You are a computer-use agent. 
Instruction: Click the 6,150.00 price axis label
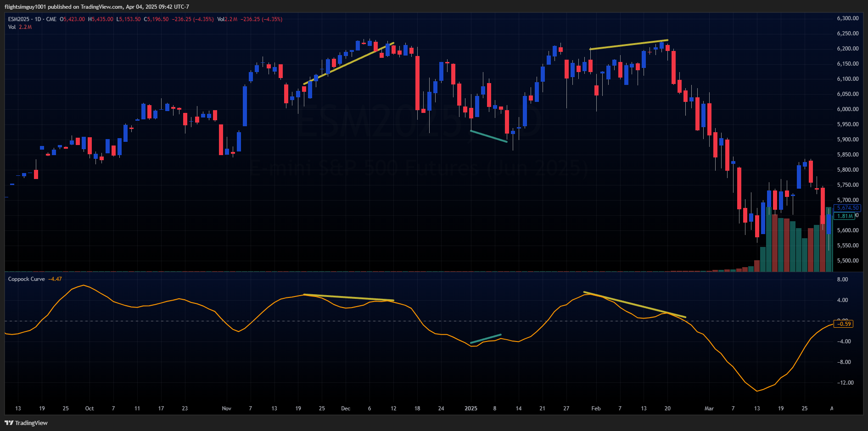pos(848,64)
